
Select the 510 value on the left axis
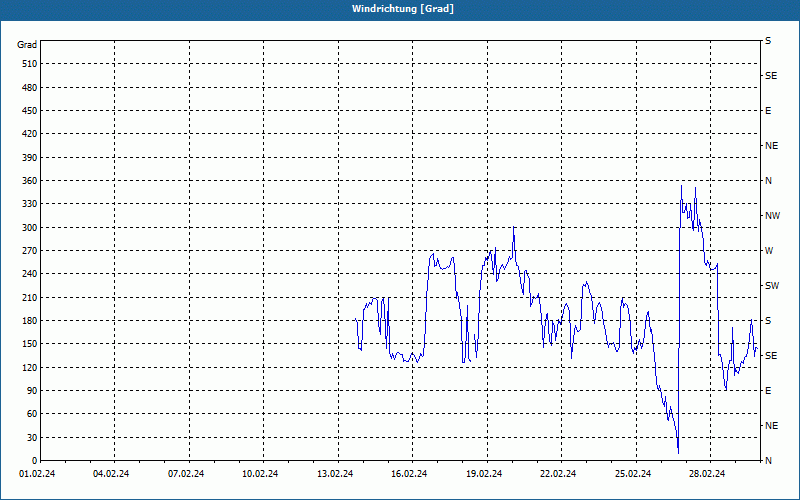coord(30,64)
